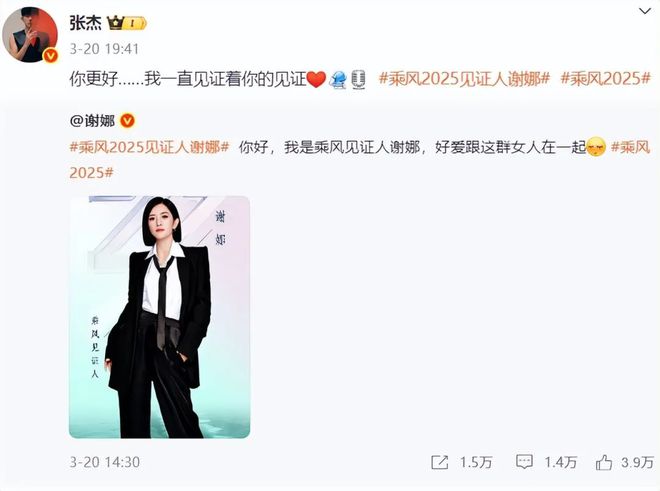Click the orange verified badge on the avatar

click(51, 55)
